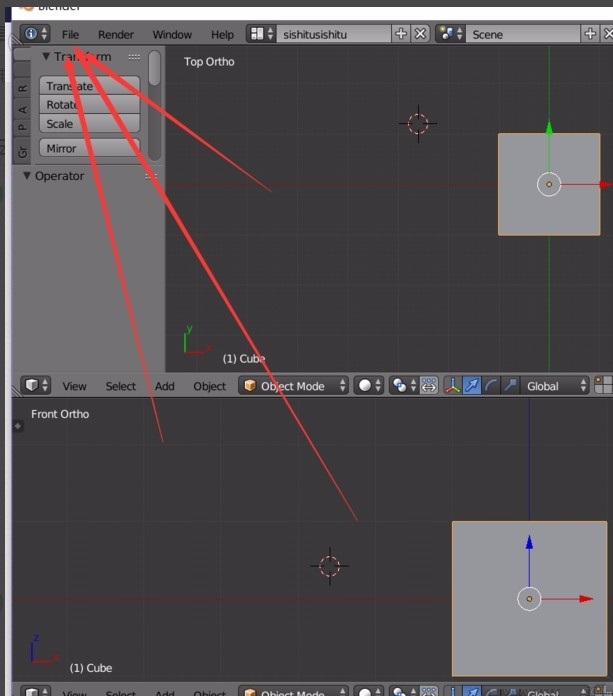Collapse the Transform panel

46,56
